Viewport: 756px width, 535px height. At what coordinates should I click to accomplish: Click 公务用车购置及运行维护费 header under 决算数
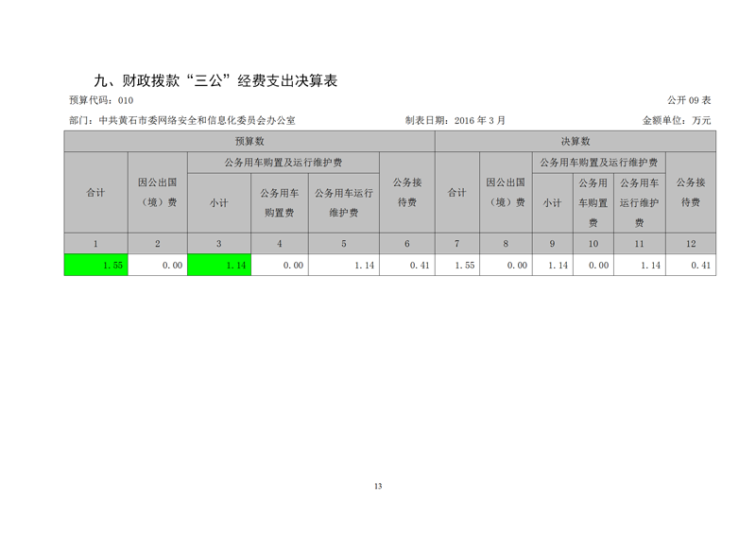599,163
